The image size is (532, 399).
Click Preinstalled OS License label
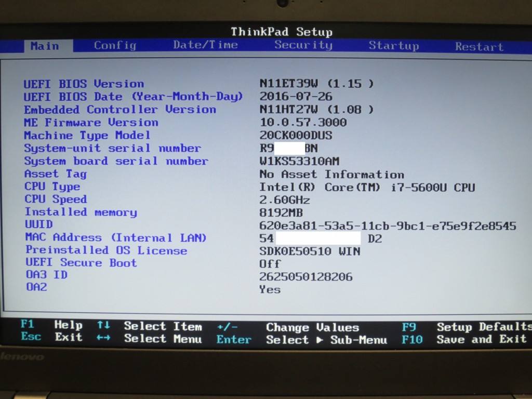[107, 250]
